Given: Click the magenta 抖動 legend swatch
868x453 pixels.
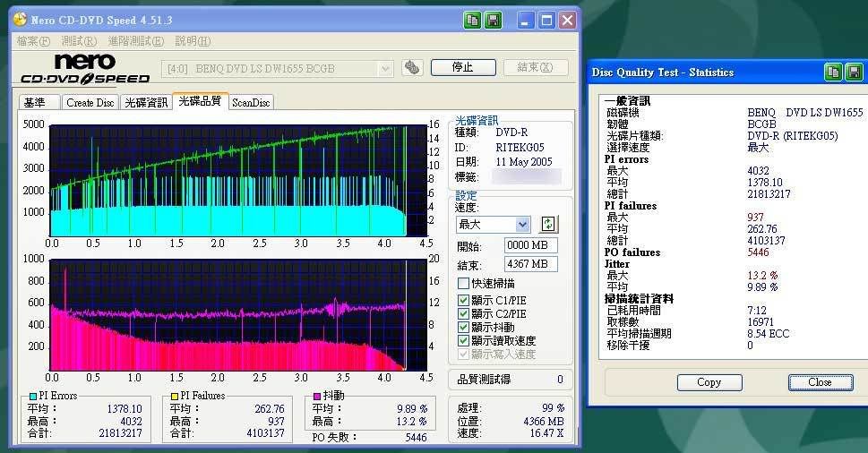Looking at the screenshot, I should [317, 396].
